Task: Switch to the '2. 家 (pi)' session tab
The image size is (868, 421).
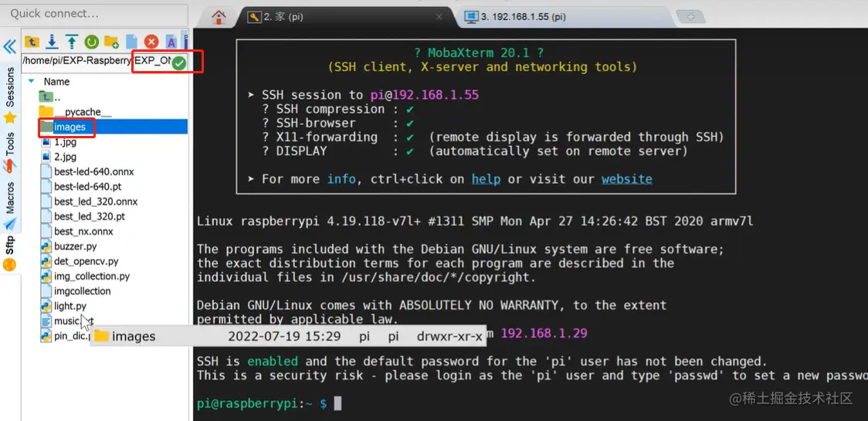Action: 283,17
